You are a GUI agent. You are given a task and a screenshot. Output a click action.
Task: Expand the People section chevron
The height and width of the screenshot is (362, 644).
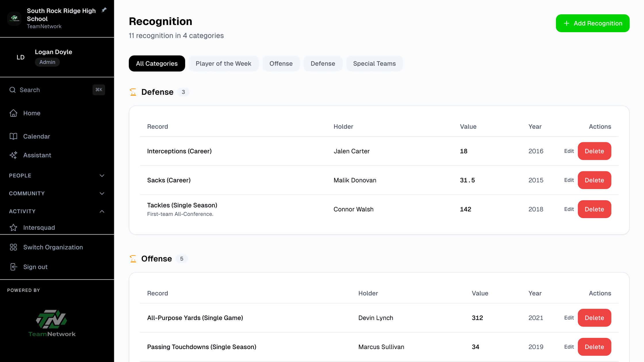102,176
